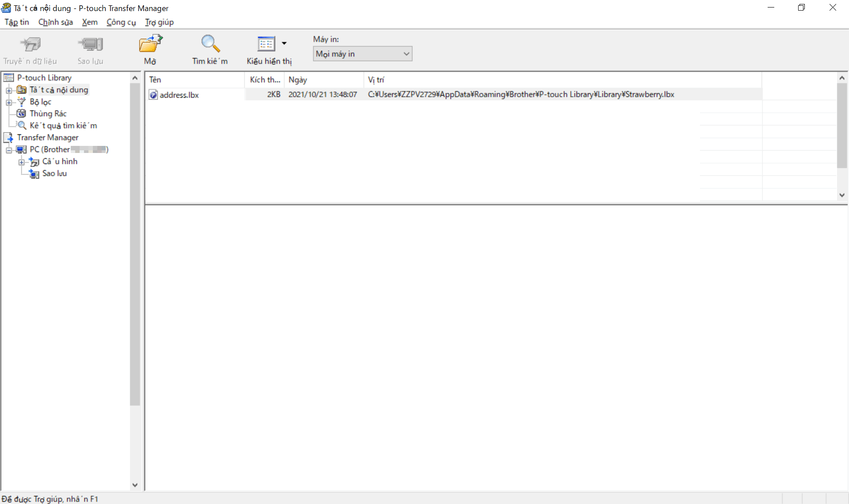The width and height of the screenshot is (849, 504).
Task: Open the Công cụ menu
Action: tap(121, 22)
